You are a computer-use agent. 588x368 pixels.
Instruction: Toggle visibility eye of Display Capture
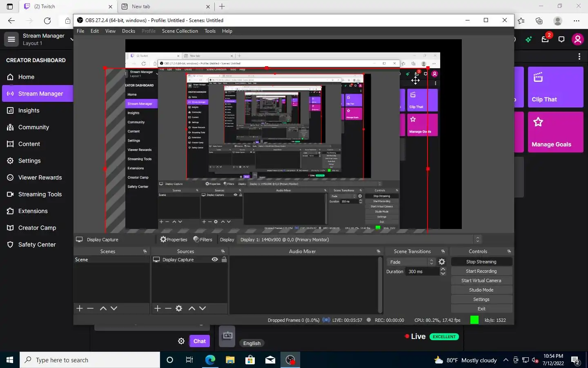215,260
